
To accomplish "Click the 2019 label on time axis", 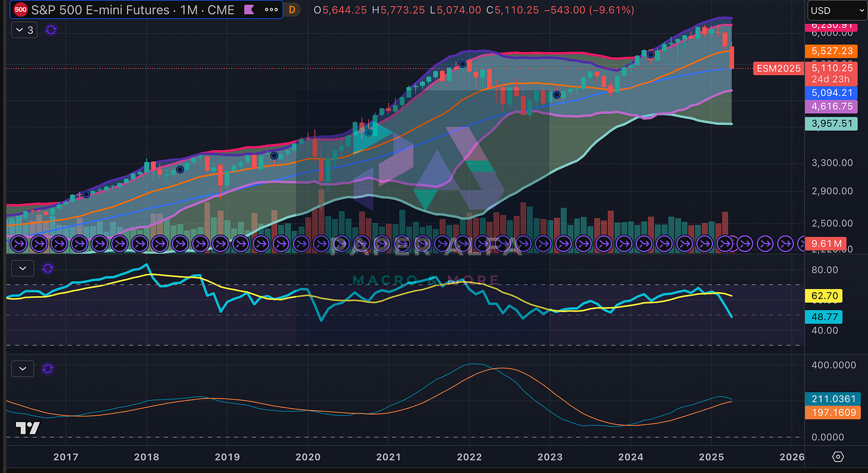I will (x=227, y=457).
